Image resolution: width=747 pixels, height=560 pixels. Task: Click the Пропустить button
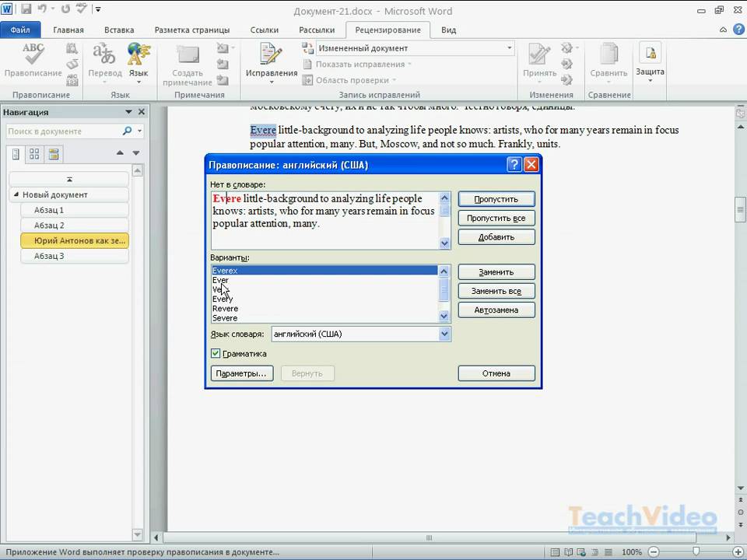click(496, 199)
